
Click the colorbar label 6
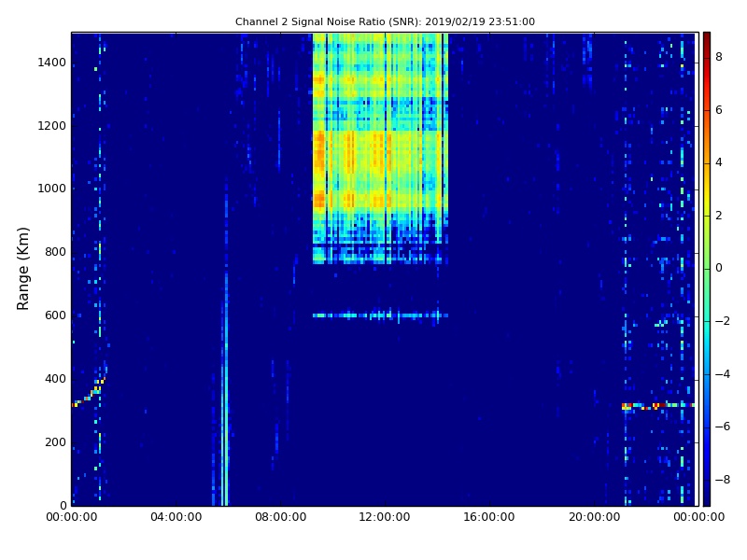(719, 110)
